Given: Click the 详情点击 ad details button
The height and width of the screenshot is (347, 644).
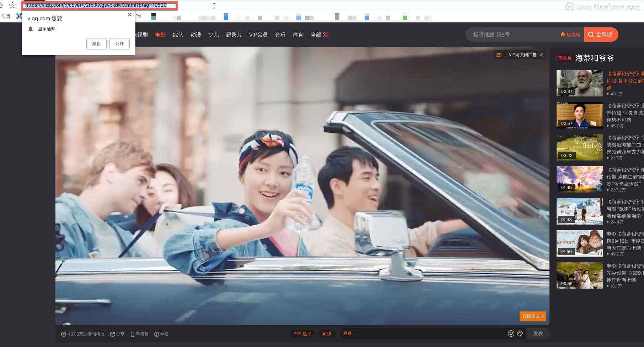Looking at the screenshot, I should (x=532, y=316).
